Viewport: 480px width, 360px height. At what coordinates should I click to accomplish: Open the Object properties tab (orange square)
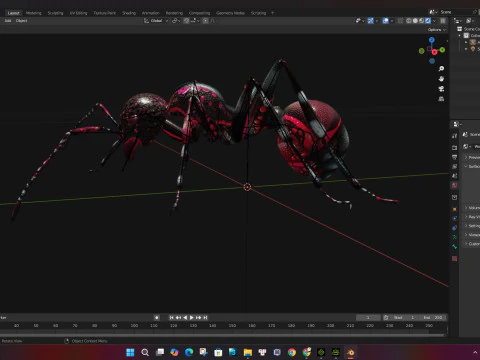click(x=454, y=209)
